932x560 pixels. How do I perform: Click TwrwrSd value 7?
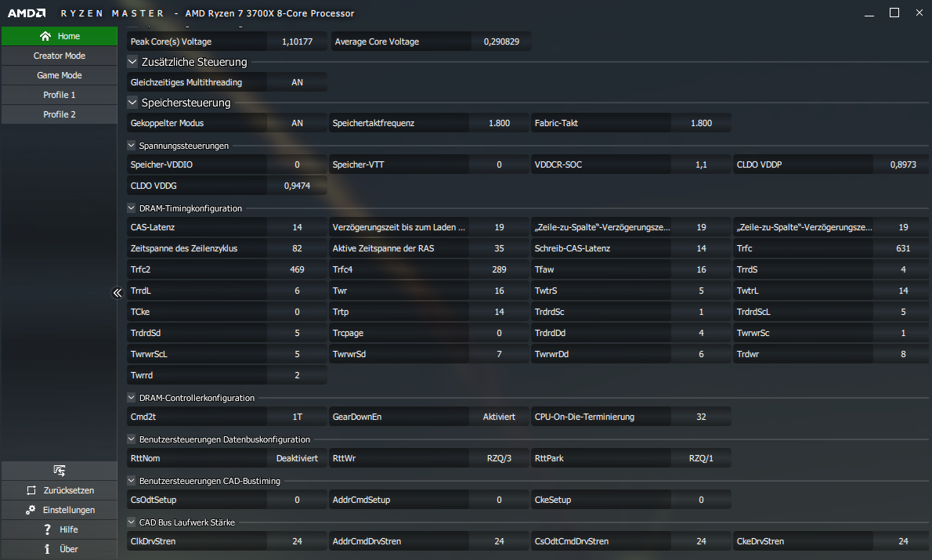click(x=500, y=354)
